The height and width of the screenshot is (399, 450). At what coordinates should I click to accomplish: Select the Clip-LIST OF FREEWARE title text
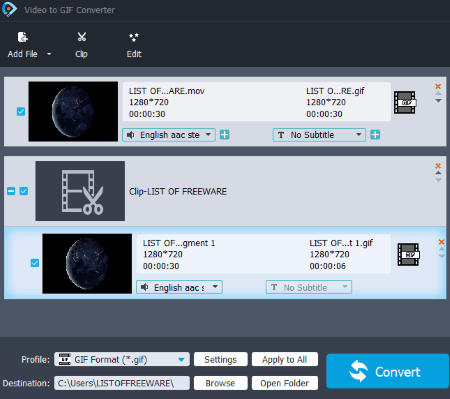coord(178,191)
